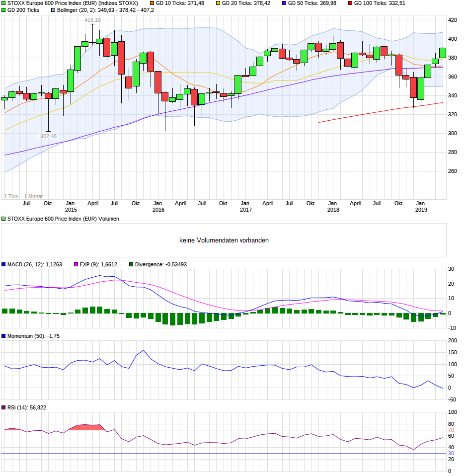
Task: Click the green GD 200 Ticks legend swatch
Action: pos(3,10)
